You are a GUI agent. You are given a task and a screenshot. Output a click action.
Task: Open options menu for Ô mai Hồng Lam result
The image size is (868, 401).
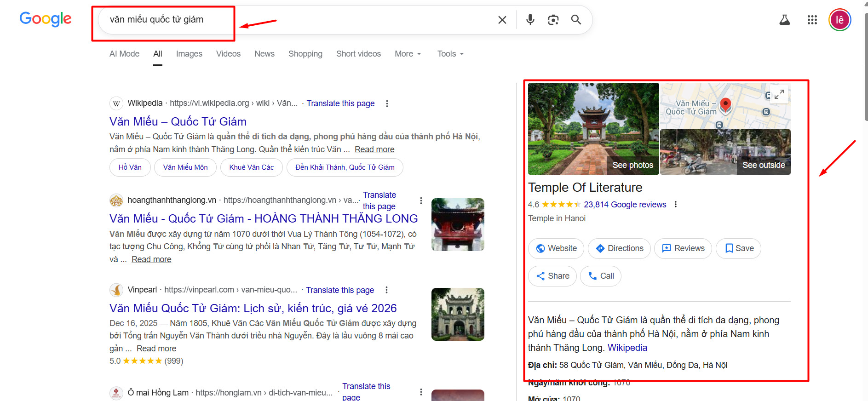click(x=421, y=392)
